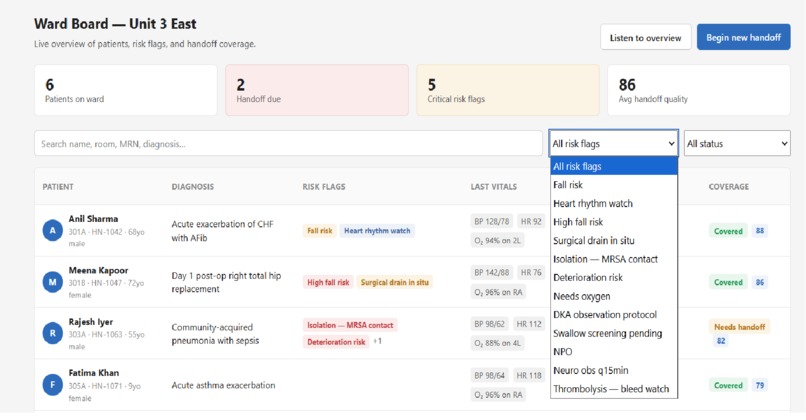The height and width of the screenshot is (420, 806).
Task: Open the 'Patients on ward' summary card
Action: pyautogui.click(x=126, y=90)
